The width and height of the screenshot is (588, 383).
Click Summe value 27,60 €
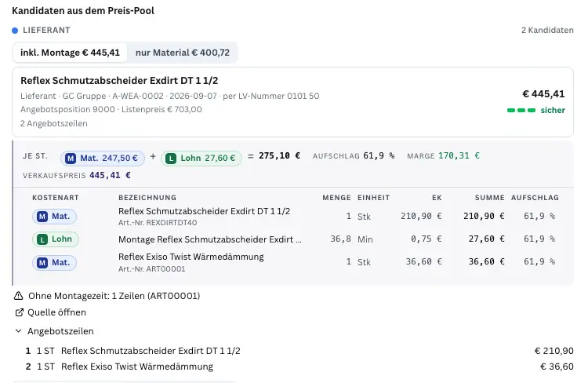tap(486, 239)
